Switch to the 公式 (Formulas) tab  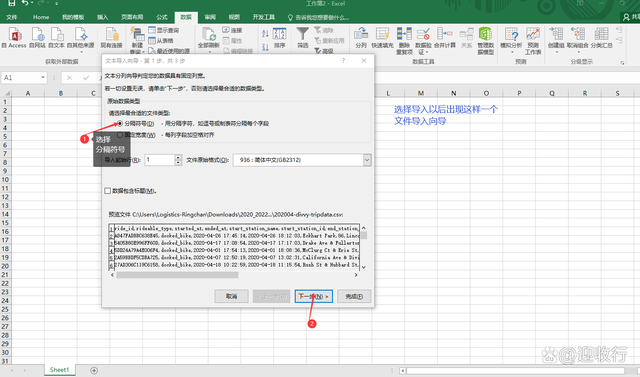[x=162, y=17]
